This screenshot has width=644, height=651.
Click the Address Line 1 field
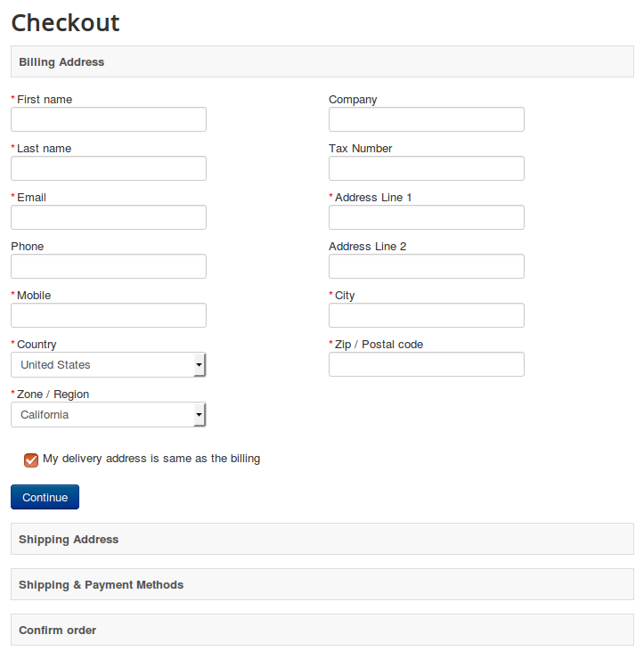426,217
